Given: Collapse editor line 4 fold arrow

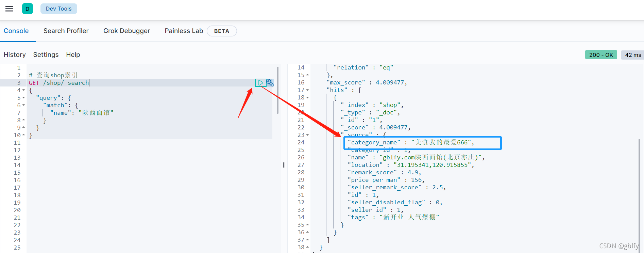Looking at the screenshot, I should pyautogui.click(x=23, y=90).
